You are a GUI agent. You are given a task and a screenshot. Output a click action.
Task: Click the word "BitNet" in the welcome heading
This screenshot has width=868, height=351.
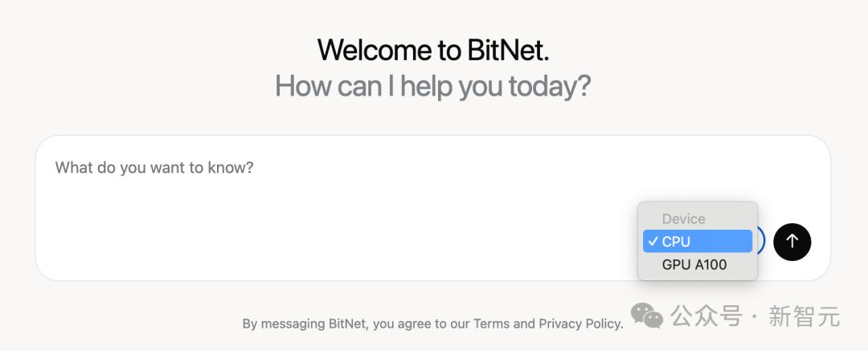[508, 50]
